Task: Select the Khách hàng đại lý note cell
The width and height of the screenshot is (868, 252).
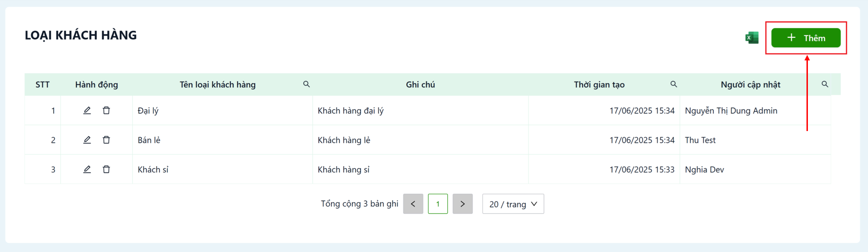Action: [420, 111]
